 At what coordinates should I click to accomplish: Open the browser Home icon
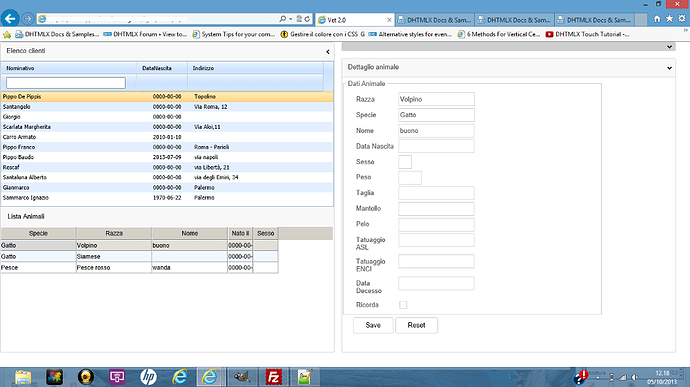point(657,19)
